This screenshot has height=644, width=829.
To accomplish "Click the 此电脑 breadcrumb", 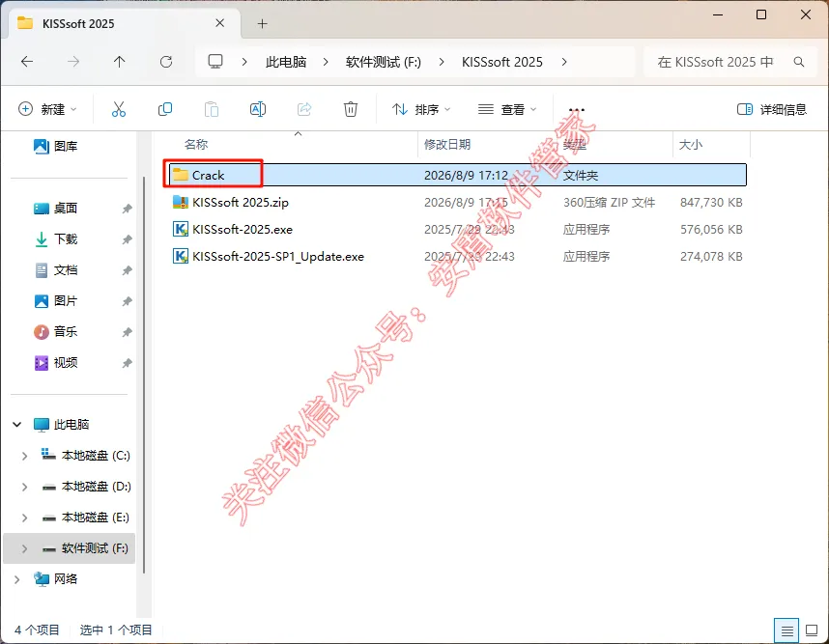I will (x=286, y=62).
